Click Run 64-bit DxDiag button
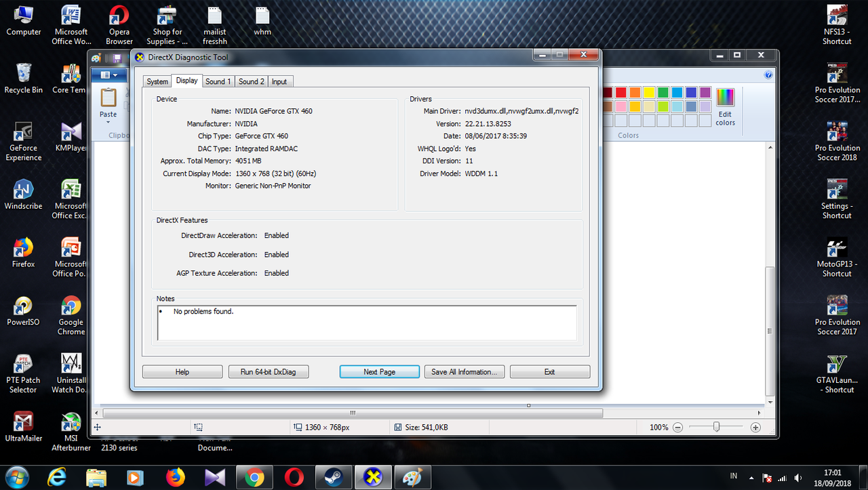 point(268,371)
